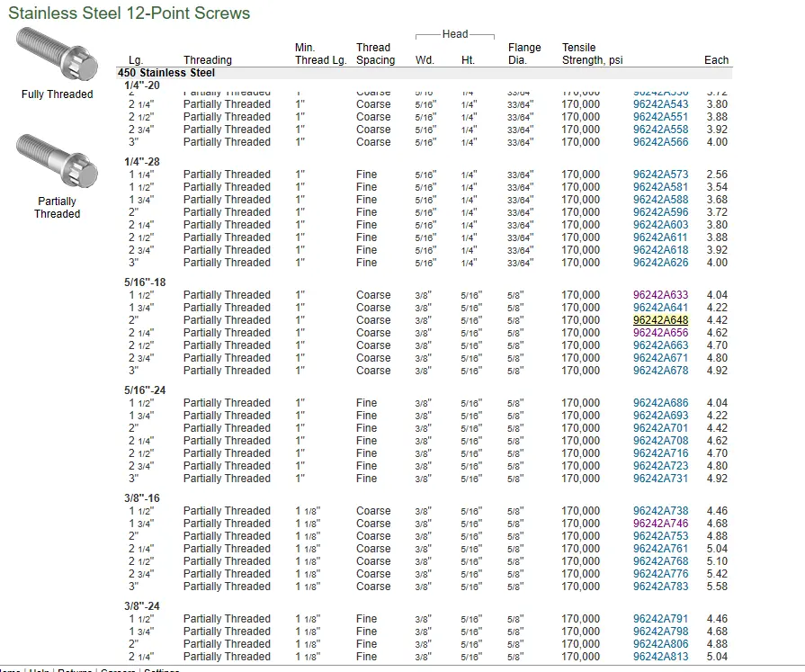The height and width of the screenshot is (672, 805).
Task: Open part number 96242A768
Action: coord(660,561)
